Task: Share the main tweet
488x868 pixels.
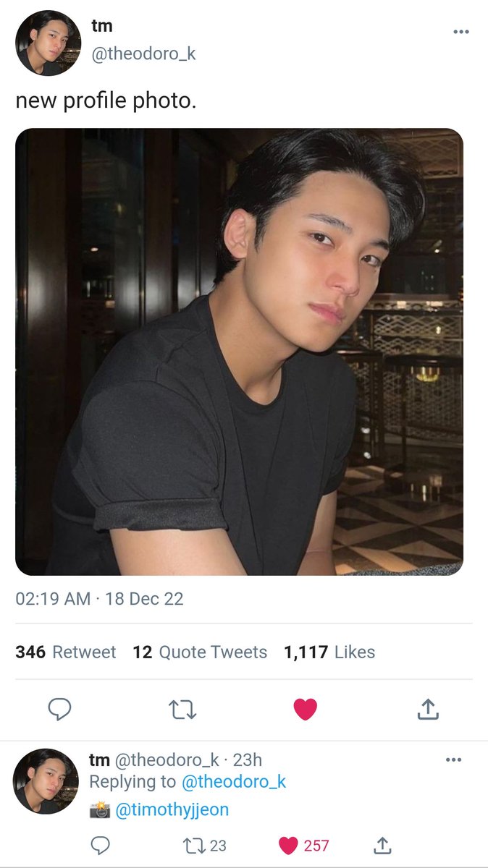Action: tap(428, 710)
